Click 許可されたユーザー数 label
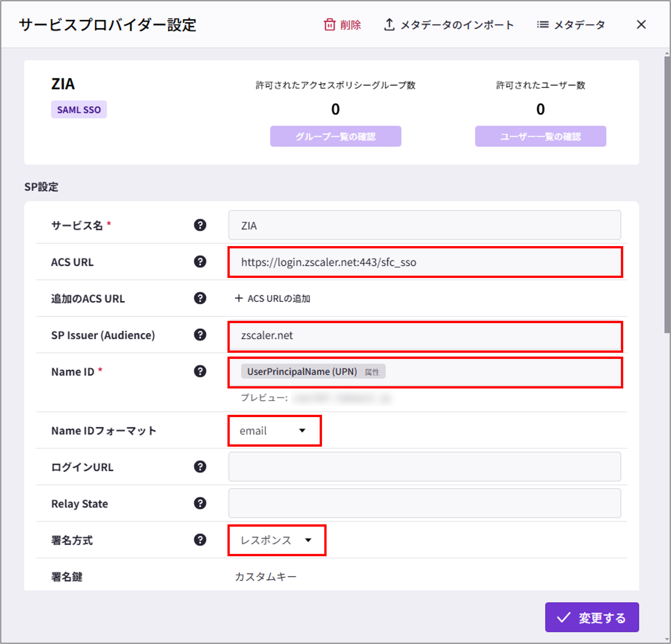Image resolution: width=671 pixels, height=644 pixels. (541, 85)
